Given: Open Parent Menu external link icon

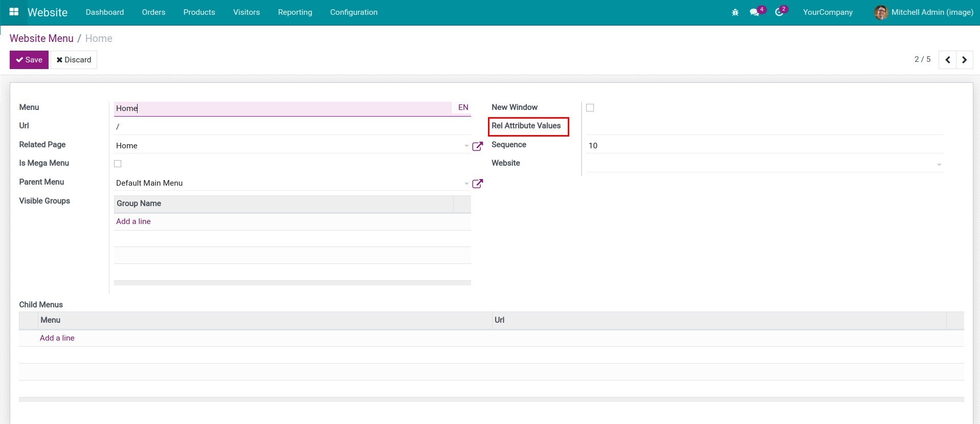Looking at the screenshot, I should [477, 184].
